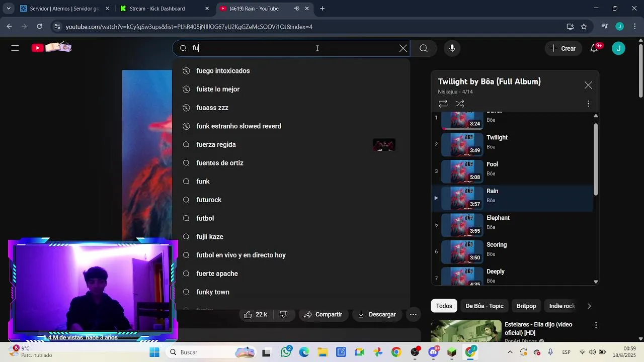Image resolution: width=644 pixels, height=362 pixels.
Task: Focus the YouTube search input field
Action: click(x=292, y=48)
